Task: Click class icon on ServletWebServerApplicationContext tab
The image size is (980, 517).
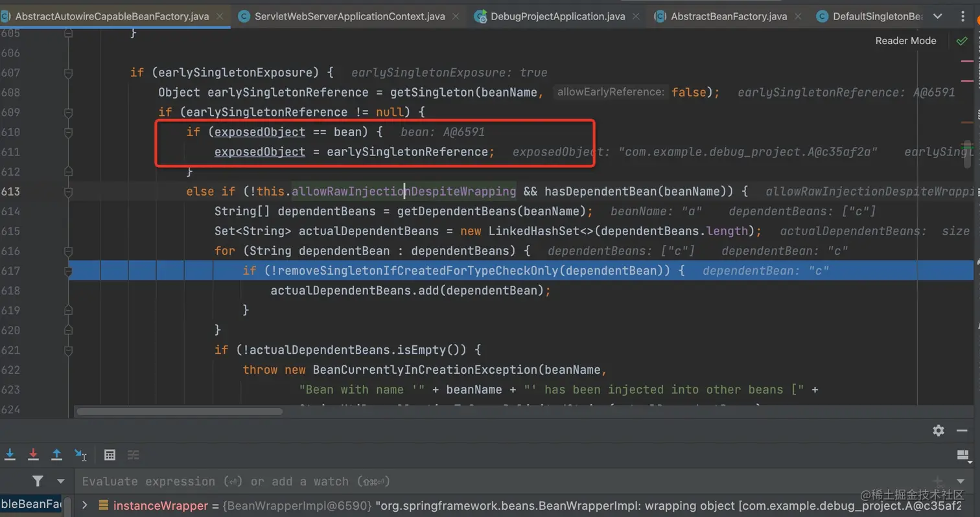Action: click(244, 16)
